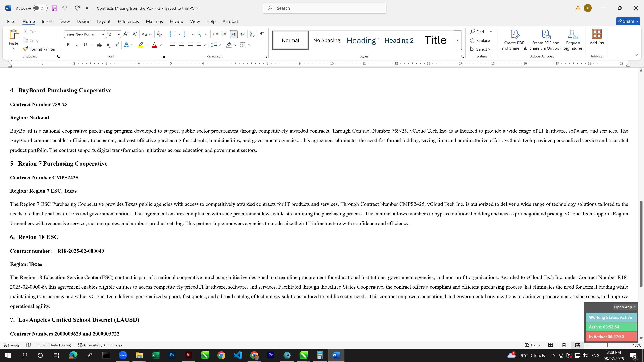Apply the Heading 2 style
This screenshot has width=644, height=362.
click(x=399, y=40)
